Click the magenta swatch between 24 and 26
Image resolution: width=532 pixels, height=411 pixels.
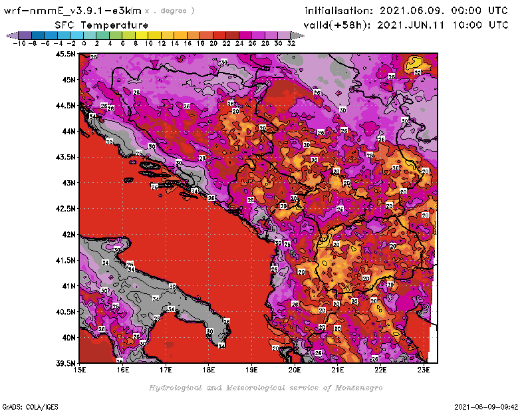245,35
